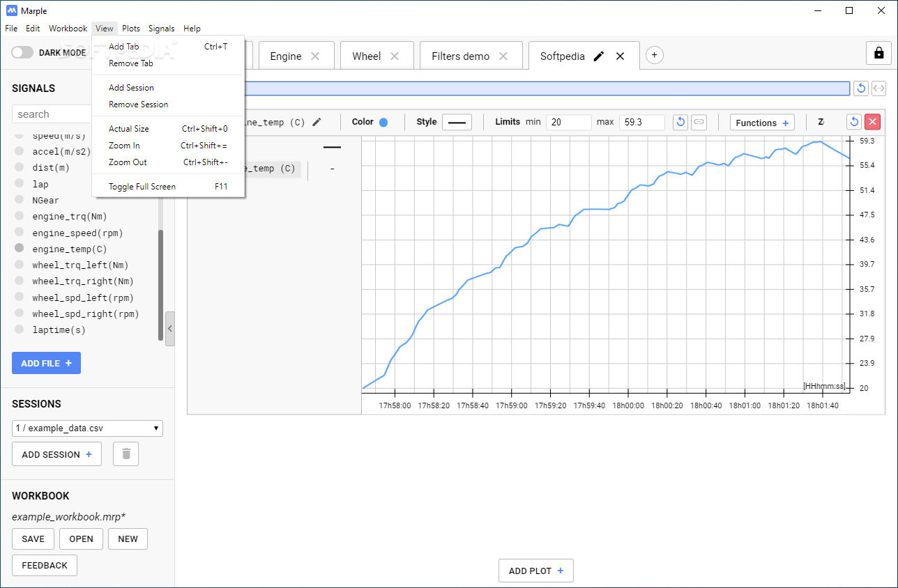The height and width of the screenshot is (588, 898).
Task: Toggle the wheel_trq_left(Nm) signal dot
Action: (x=19, y=265)
